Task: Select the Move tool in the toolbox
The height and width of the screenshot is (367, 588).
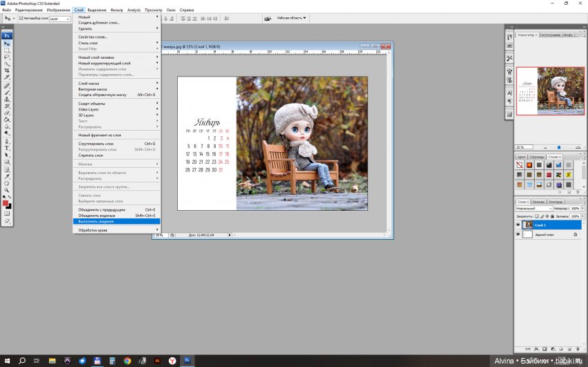Action: pos(8,44)
